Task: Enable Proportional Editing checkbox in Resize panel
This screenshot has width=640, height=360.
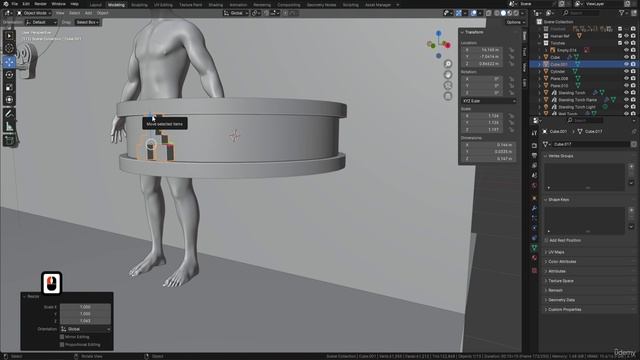Action: coord(62,344)
